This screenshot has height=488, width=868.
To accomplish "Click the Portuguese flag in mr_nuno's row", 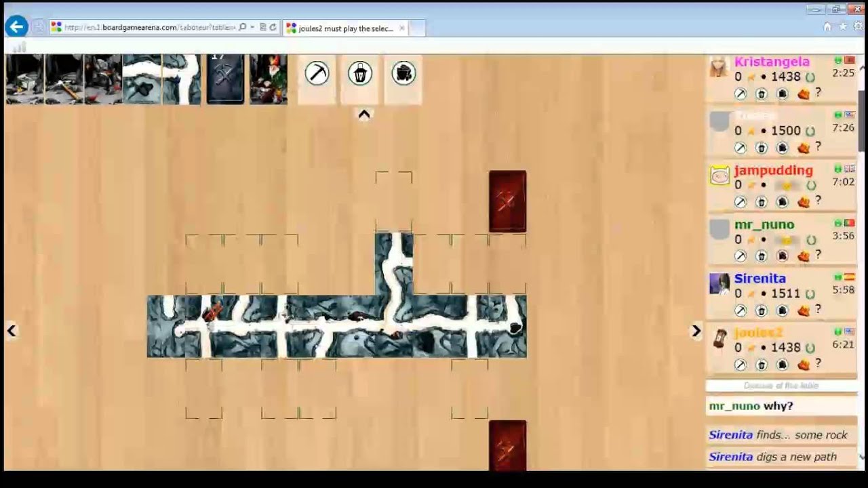I will (849, 223).
